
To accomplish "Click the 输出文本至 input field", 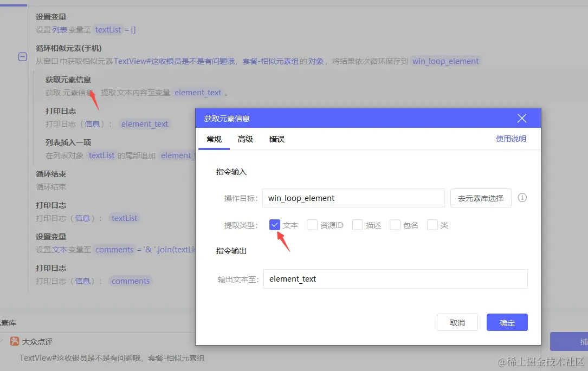I will [x=395, y=279].
